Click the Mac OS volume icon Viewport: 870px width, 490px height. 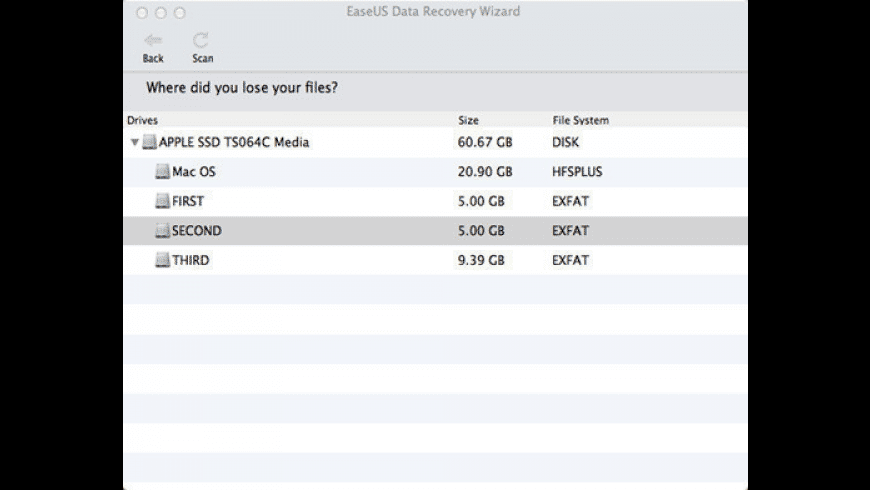pyautogui.click(x=163, y=172)
